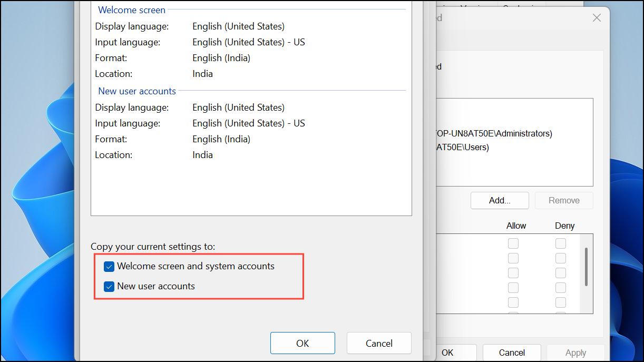Close the background permissions dialog with X
Viewport: 644px width, 362px height.
597,18
